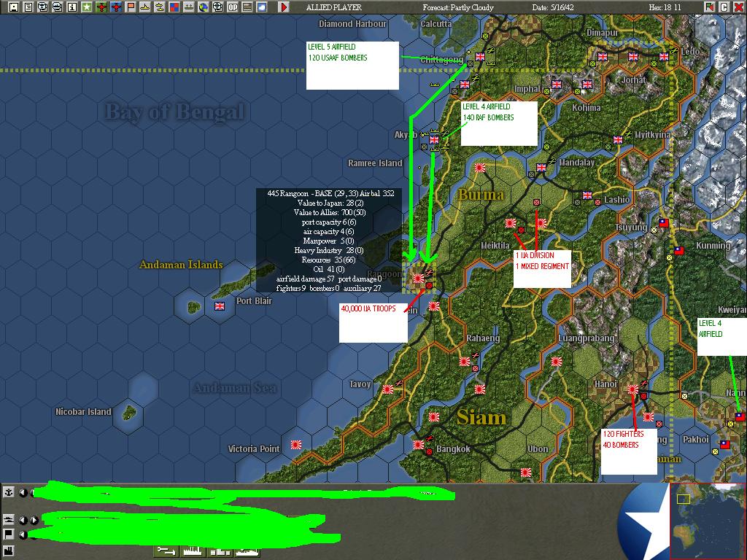Click the factory icon in bottom left corner
Image resolution: width=747 pixels, height=560 pixels.
(x=9, y=552)
